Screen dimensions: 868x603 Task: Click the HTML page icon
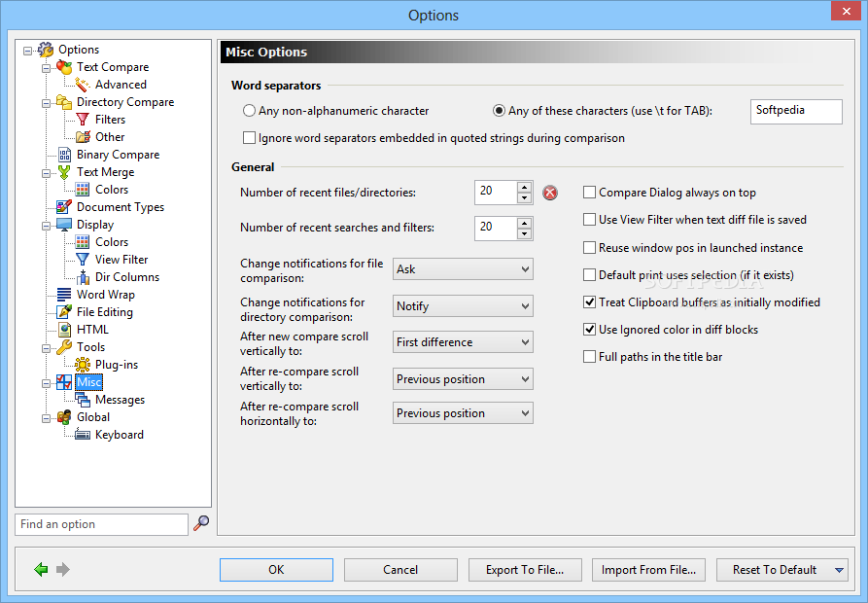64,330
